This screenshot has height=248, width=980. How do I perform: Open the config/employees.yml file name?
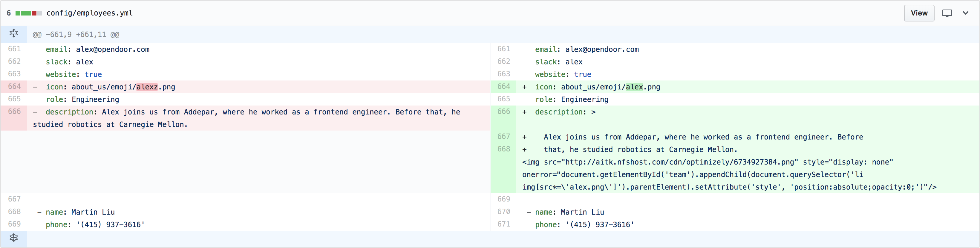[89, 13]
